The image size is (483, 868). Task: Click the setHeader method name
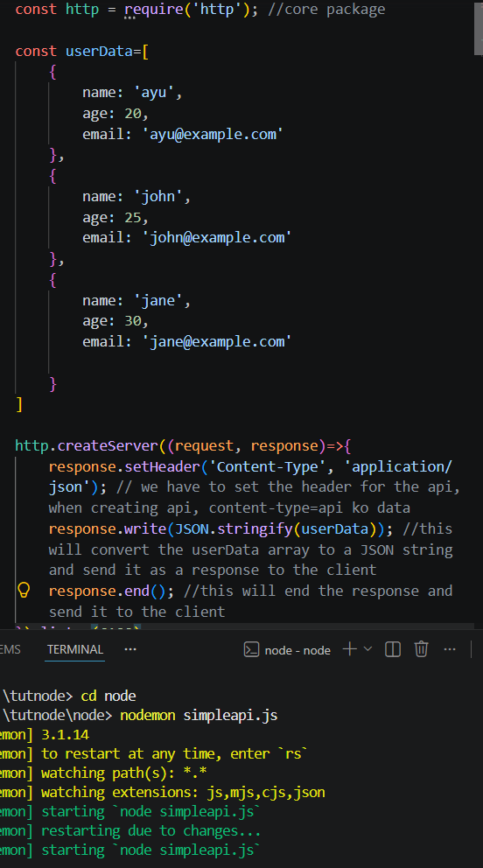(162, 466)
